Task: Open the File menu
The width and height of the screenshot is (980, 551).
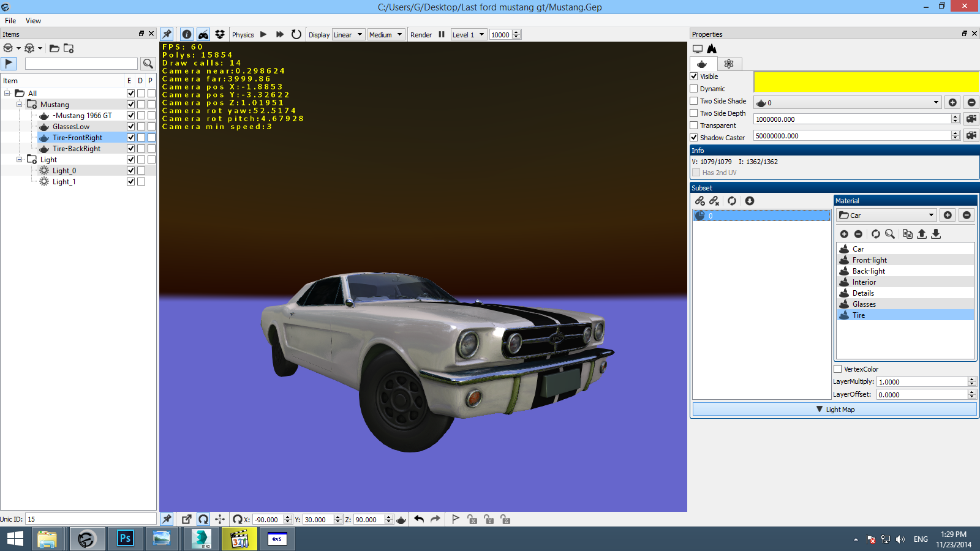Action: 10,21
